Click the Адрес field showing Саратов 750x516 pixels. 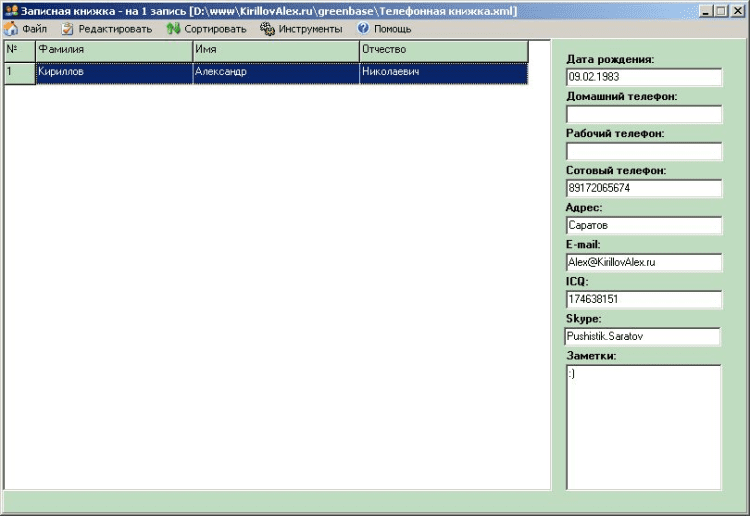[x=644, y=225]
